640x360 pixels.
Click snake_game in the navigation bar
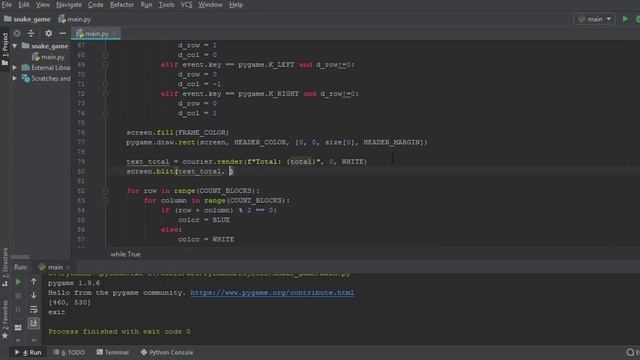(x=27, y=19)
